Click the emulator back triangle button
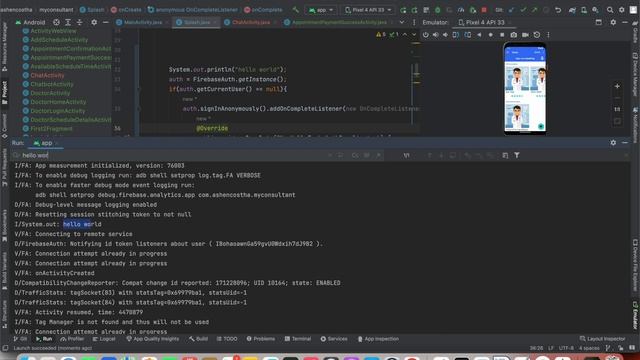The width and height of the screenshot is (640, 360). click(479, 35)
